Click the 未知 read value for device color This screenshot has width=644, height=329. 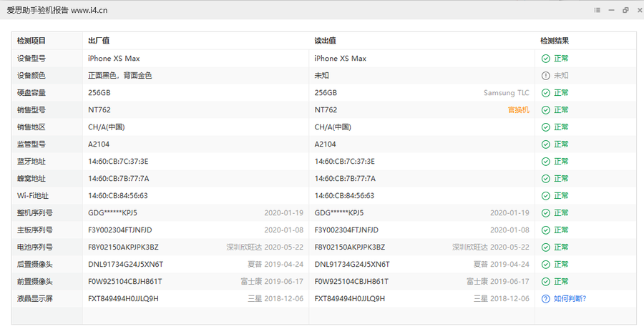click(321, 76)
